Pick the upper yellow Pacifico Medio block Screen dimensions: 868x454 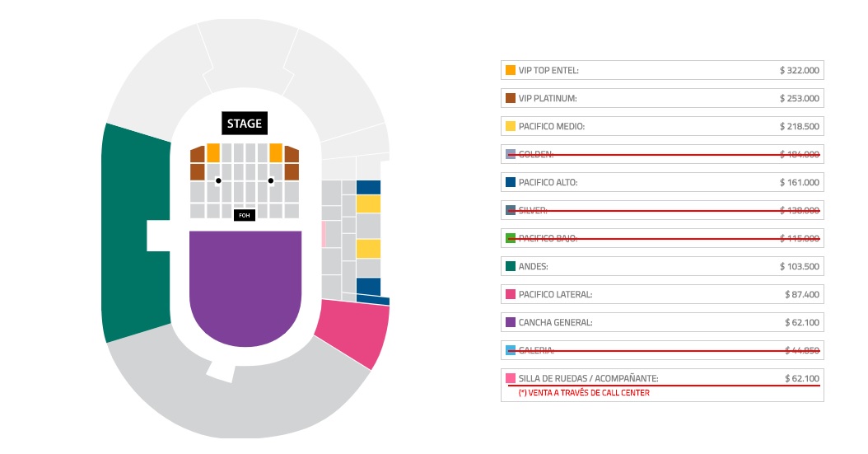368,204
